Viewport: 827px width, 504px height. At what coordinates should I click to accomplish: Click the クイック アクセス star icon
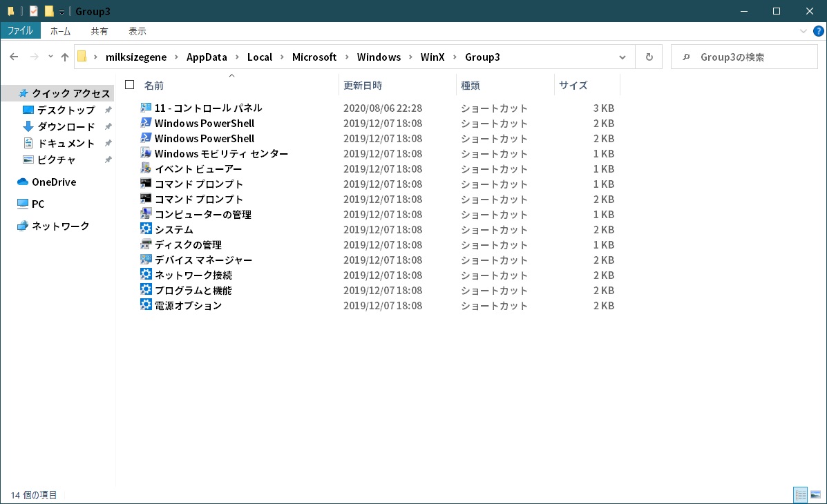click(23, 93)
